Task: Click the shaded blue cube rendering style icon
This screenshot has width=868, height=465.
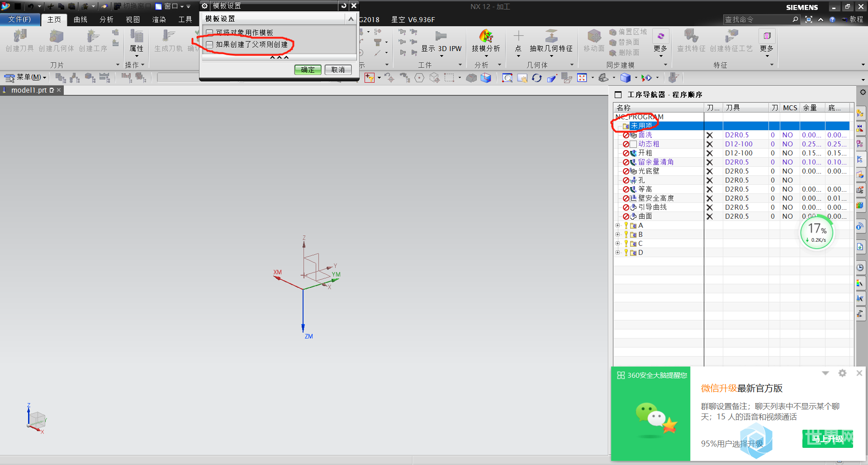Action: pyautogui.click(x=626, y=78)
